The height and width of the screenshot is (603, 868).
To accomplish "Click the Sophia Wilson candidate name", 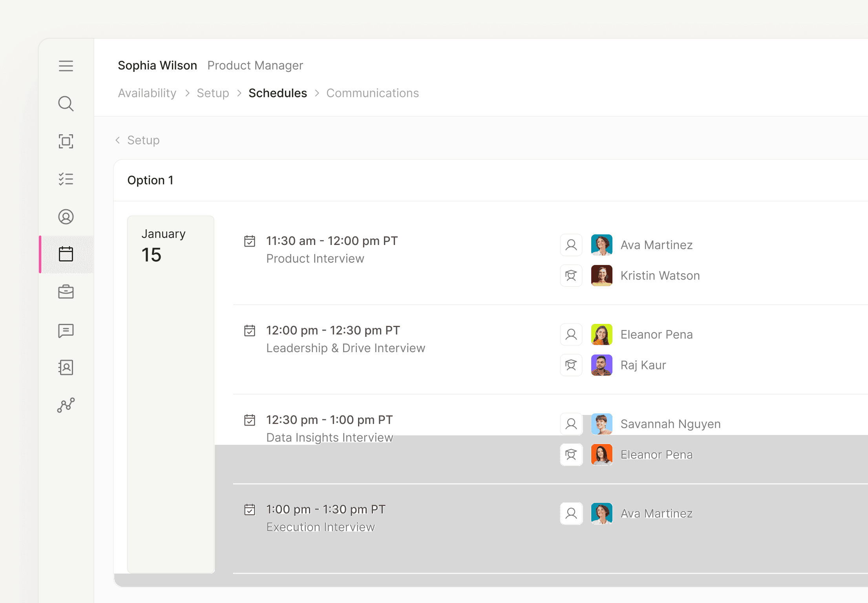I will [x=157, y=65].
